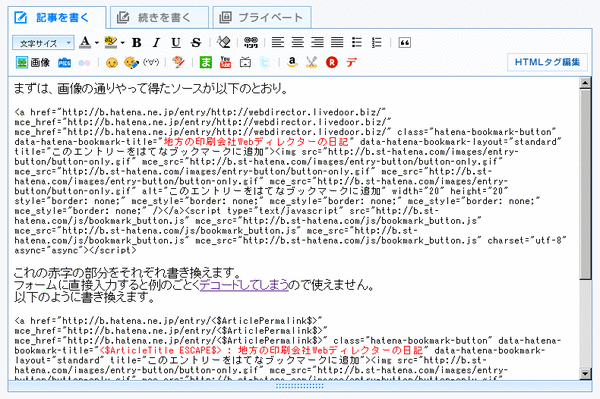
Task: Insert a YouTube video
Action: (x=225, y=62)
